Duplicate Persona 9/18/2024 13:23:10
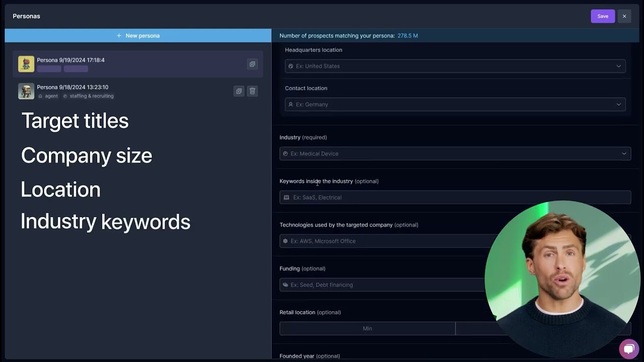 pos(239,91)
